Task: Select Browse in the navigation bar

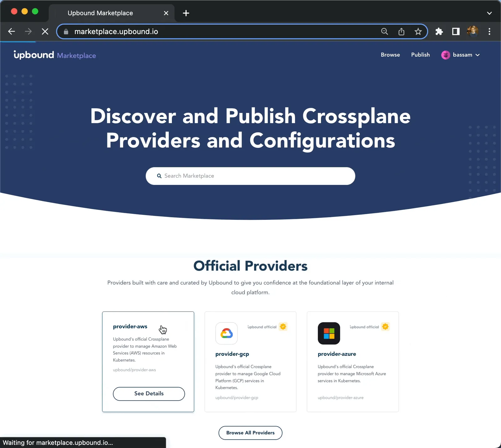Action: [390, 55]
